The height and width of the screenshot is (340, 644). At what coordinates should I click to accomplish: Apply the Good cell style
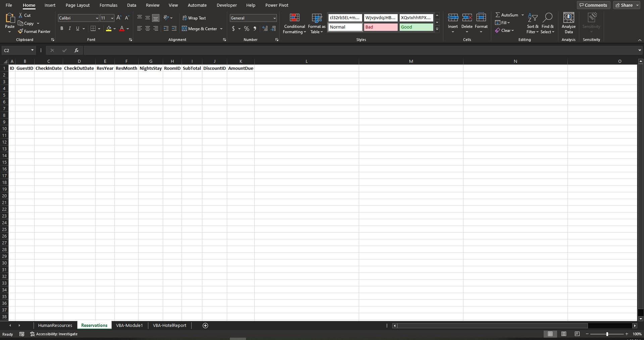coord(416,27)
